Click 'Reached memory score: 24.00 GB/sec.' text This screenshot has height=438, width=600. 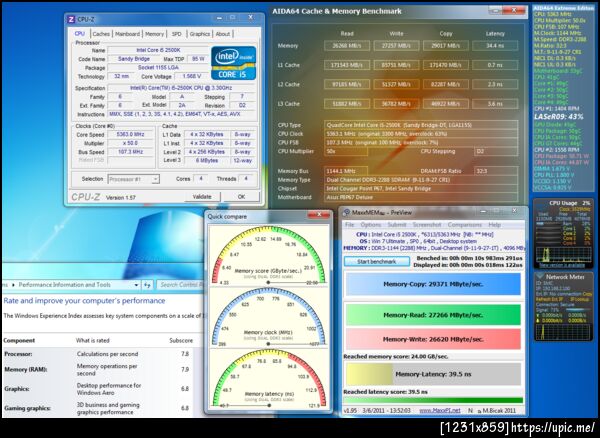(396, 356)
